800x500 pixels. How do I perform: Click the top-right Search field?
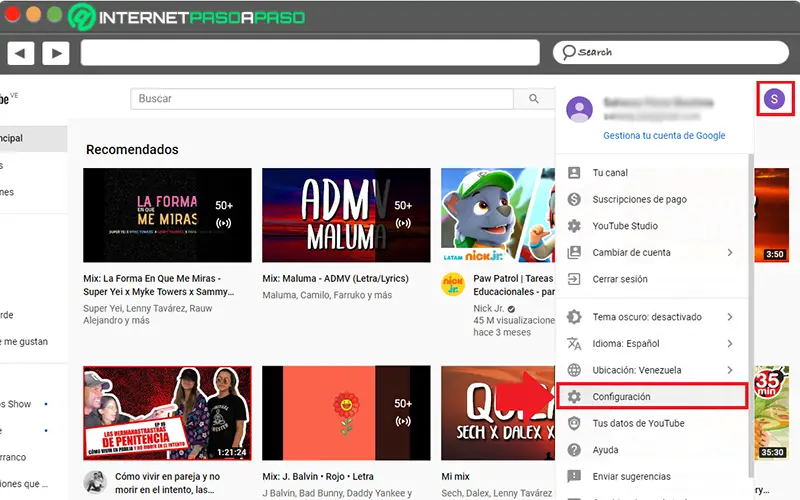point(670,52)
